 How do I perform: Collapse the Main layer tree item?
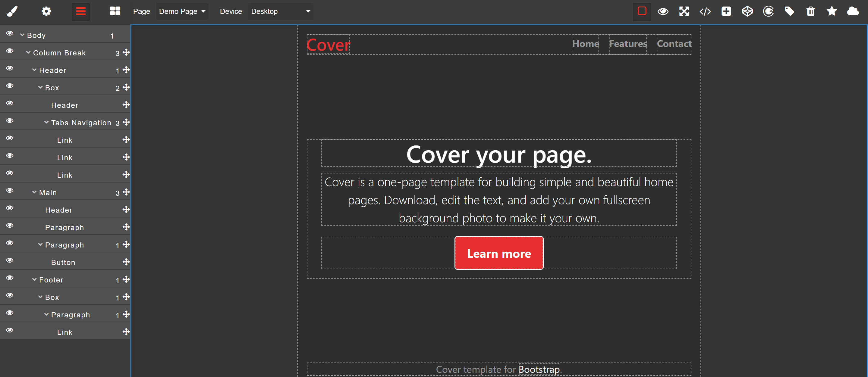pos(34,192)
